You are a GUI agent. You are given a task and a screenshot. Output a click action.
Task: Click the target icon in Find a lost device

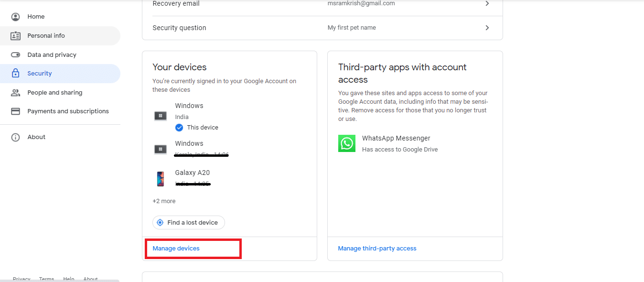[x=161, y=223]
